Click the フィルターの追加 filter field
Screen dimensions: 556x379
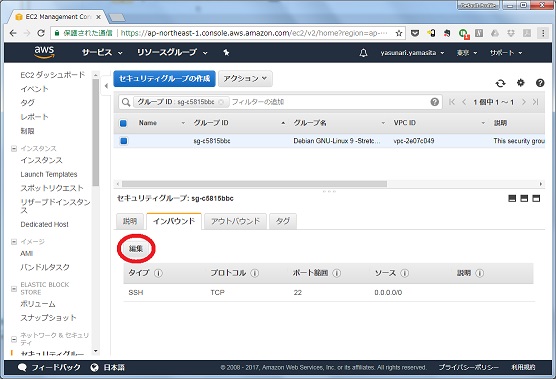click(x=330, y=102)
